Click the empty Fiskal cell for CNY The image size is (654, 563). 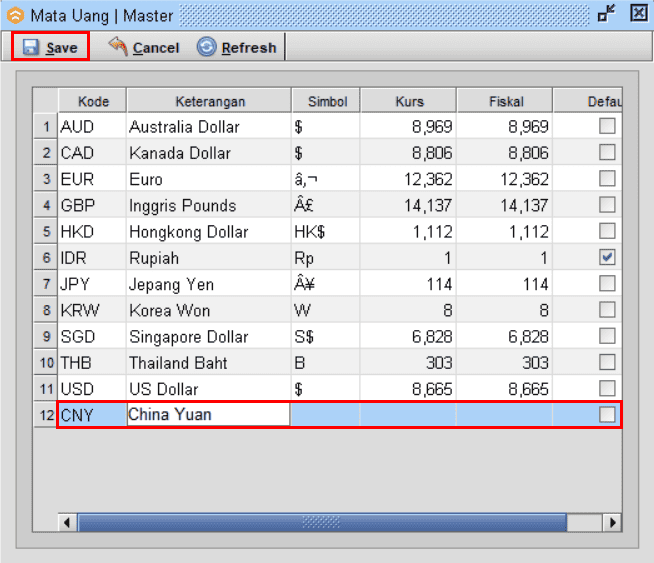tap(505, 415)
